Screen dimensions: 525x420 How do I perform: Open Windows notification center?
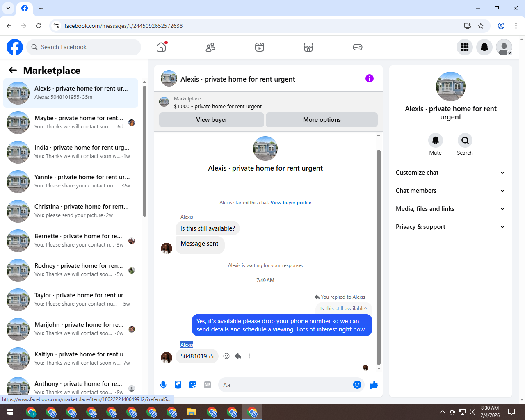click(511, 412)
